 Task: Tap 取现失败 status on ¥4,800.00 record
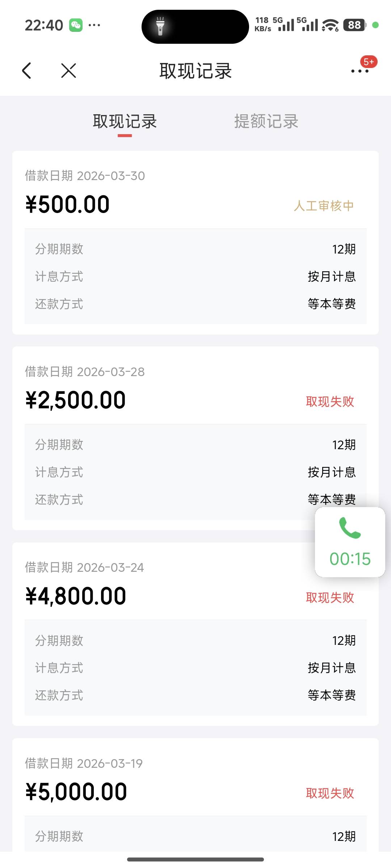coord(330,597)
